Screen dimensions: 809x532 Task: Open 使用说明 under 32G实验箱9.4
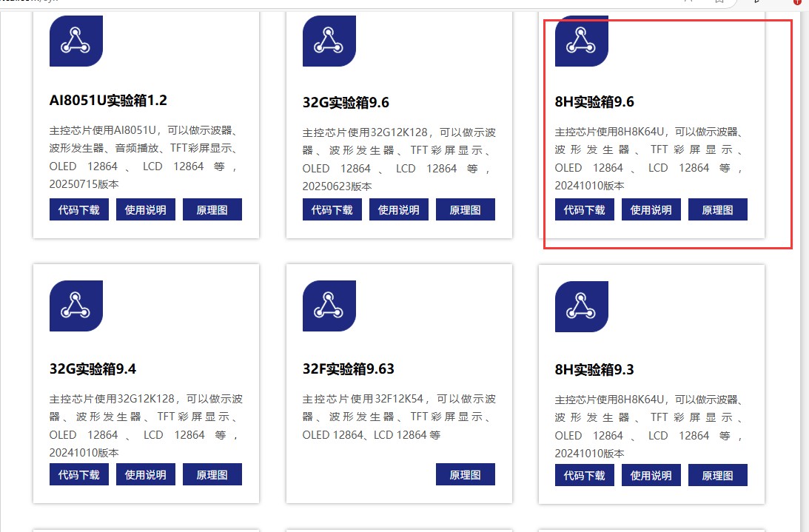coord(146,474)
